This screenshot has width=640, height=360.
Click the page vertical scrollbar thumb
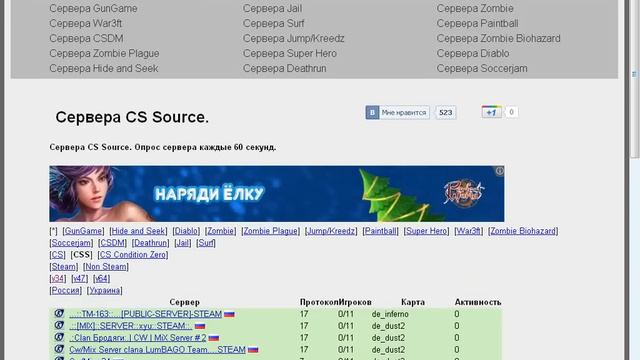(x=635, y=79)
